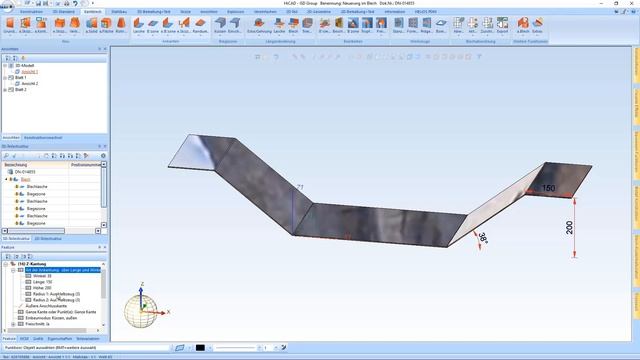This screenshot has height=360, width=640.
Task: Select the Länge: 150 feature parameter
Action: coord(42,282)
